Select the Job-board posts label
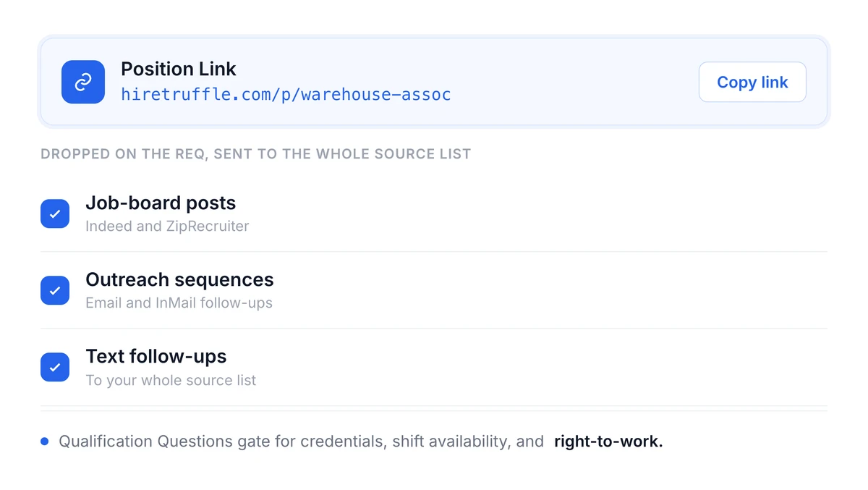 click(161, 203)
